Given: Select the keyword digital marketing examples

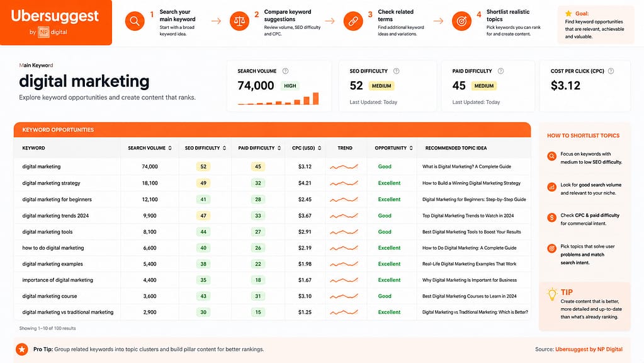Looking at the screenshot, I should point(53,264).
